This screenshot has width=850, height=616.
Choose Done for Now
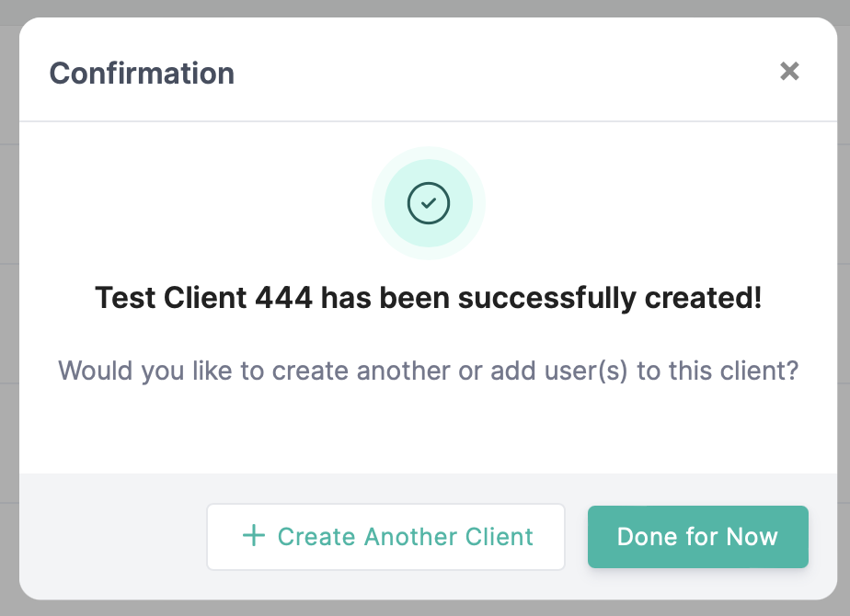pos(697,536)
